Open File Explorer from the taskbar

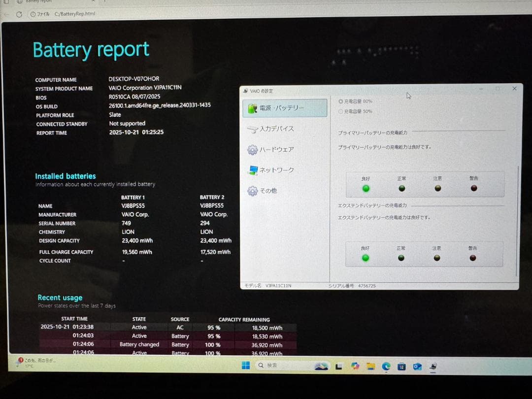point(370,366)
